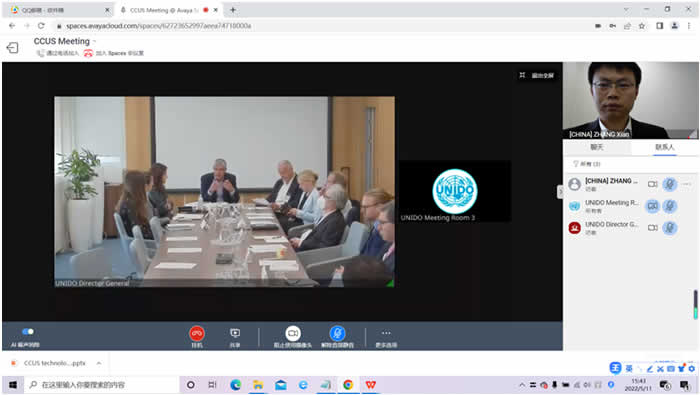Toggle the blue microphone mute button
The height and width of the screenshot is (395, 700).
338,333
